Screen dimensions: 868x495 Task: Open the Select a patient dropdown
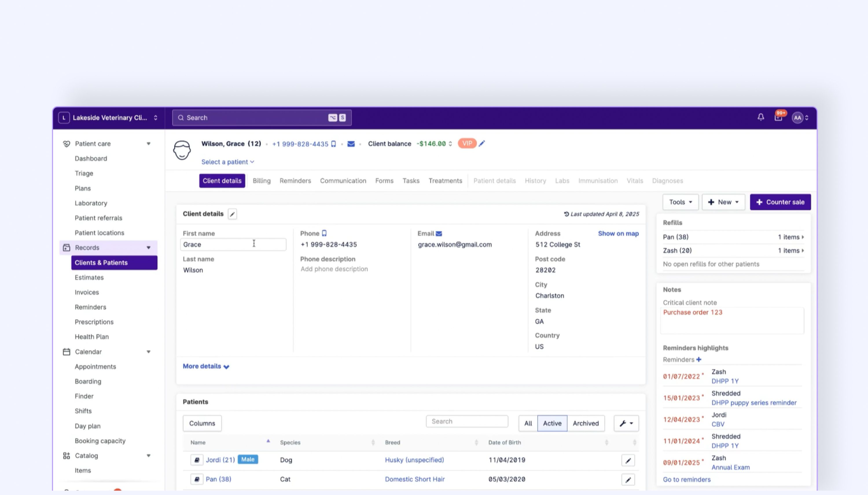(228, 162)
